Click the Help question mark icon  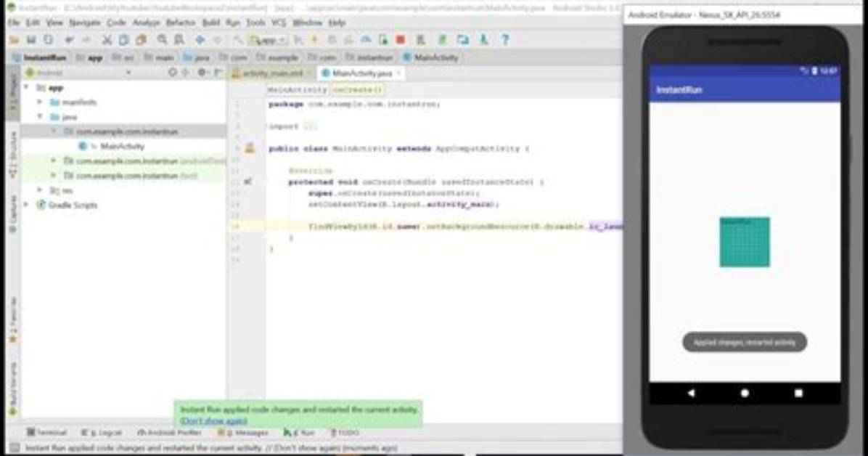point(505,40)
